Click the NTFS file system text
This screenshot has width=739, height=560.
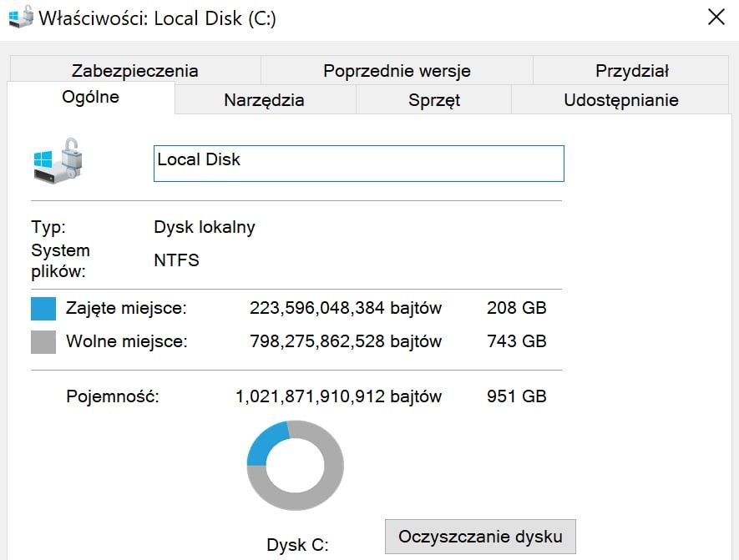(x=176, y=260)
